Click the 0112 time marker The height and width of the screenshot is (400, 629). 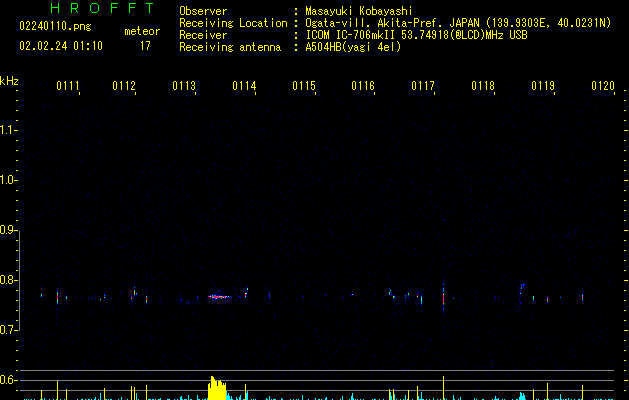[124, 86]
